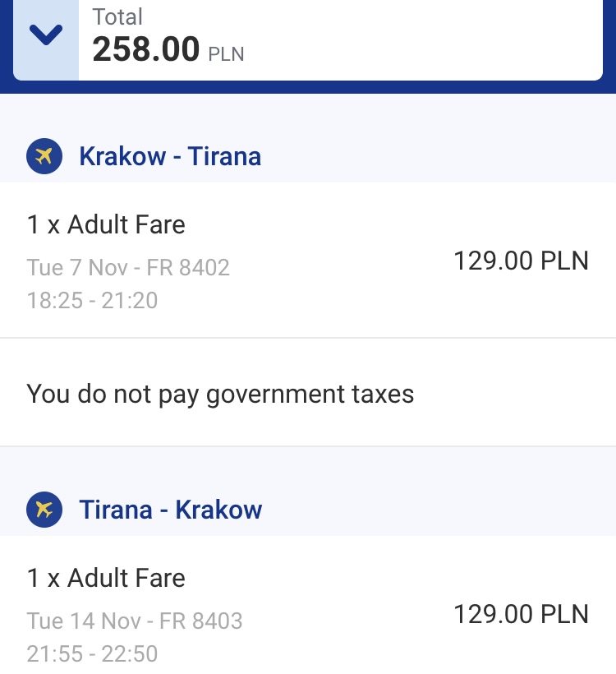Click the Total label in the summary bar
Viewport: 616px width, 674px height.
(x=117, y=17)
